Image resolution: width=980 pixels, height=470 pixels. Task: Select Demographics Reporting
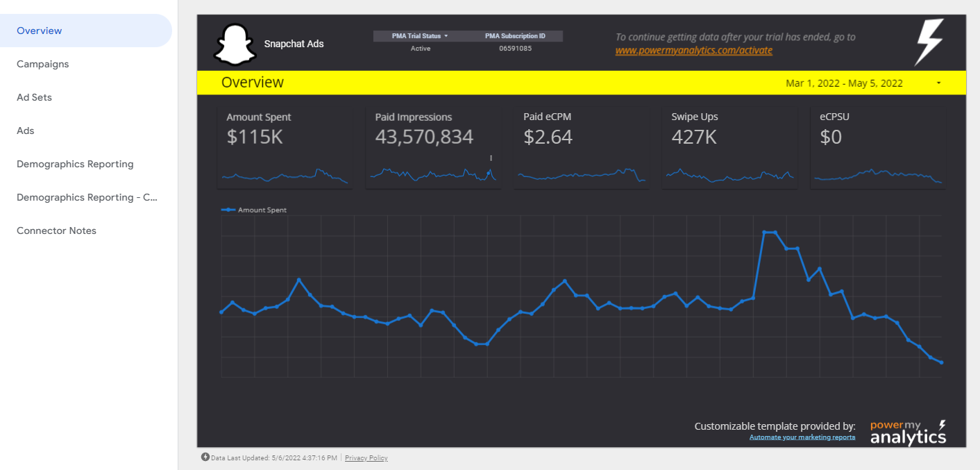point(75,164)
